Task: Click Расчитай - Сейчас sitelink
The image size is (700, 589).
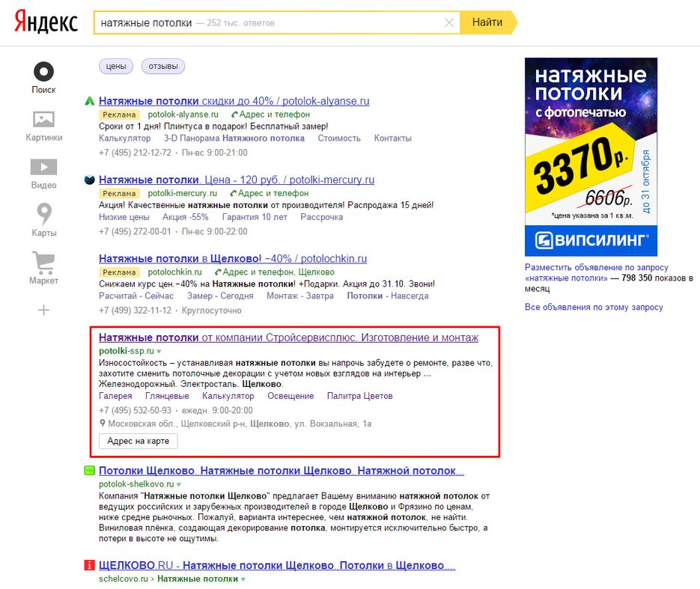Action: (x=136, y=296)
